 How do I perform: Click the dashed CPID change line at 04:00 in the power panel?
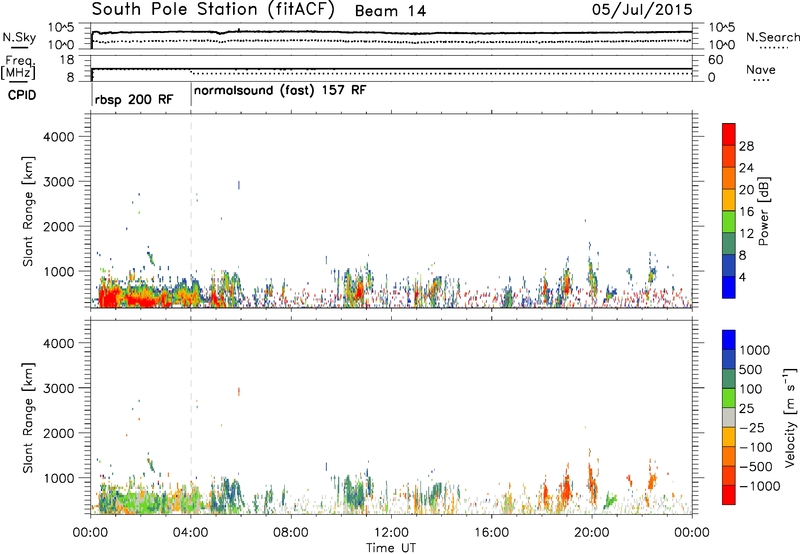(x=191, y=211)
